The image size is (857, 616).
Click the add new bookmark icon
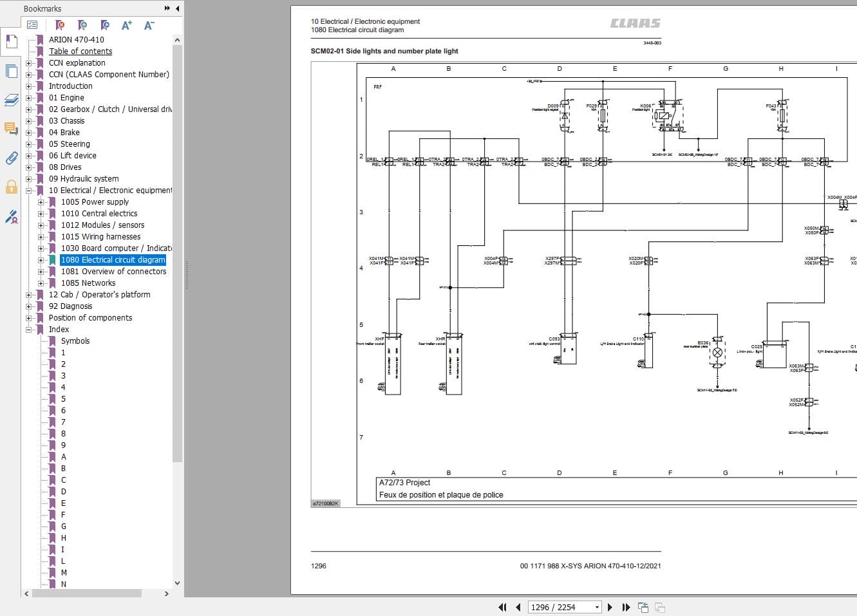click(82, 25)
